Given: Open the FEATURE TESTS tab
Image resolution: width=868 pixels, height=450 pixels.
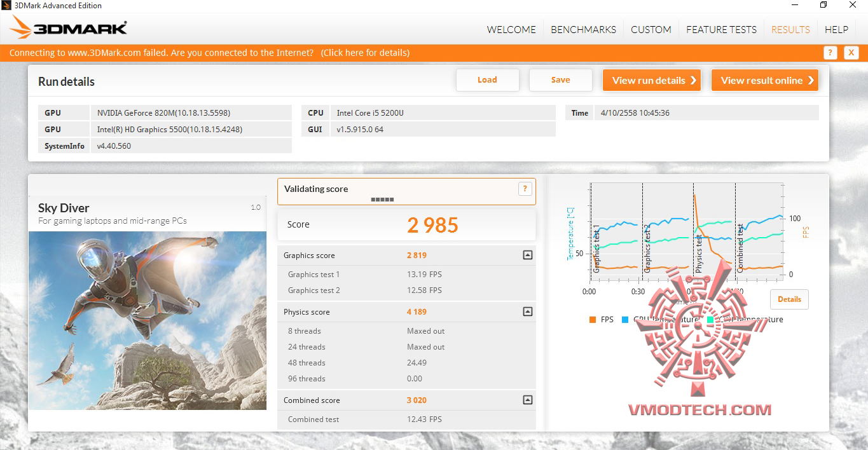Looking at the screenshot, I should coord(721,29).
